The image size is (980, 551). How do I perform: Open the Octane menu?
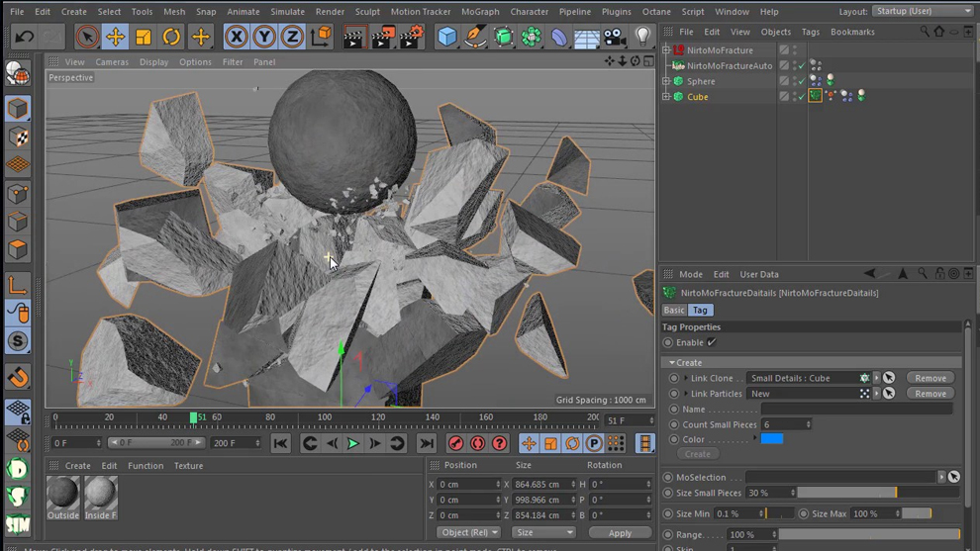(x=656, y=11)
